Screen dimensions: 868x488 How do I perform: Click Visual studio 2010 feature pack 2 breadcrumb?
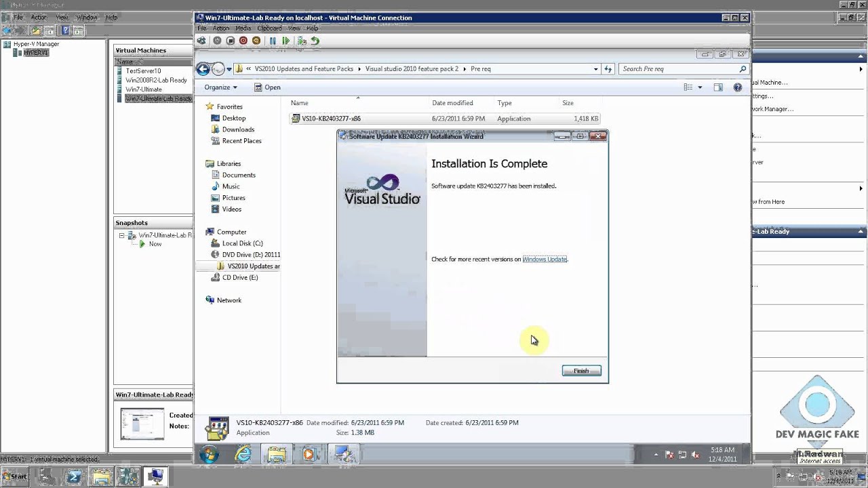click(412, 68)
